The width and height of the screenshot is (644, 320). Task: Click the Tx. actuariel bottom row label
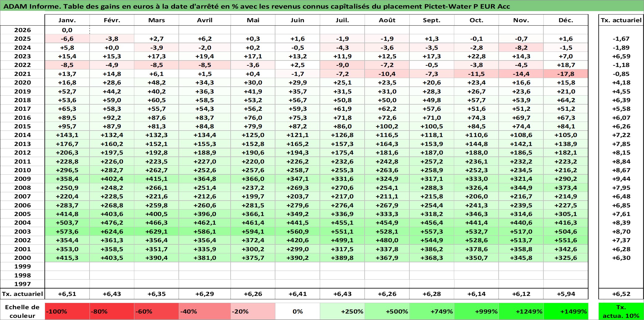tap(23, 294)
